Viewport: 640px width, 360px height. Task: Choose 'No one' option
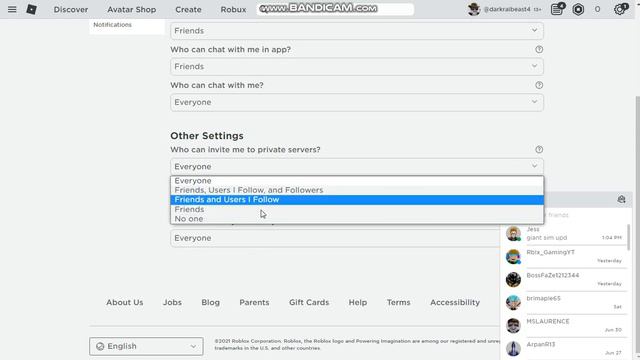pos(357,219)
